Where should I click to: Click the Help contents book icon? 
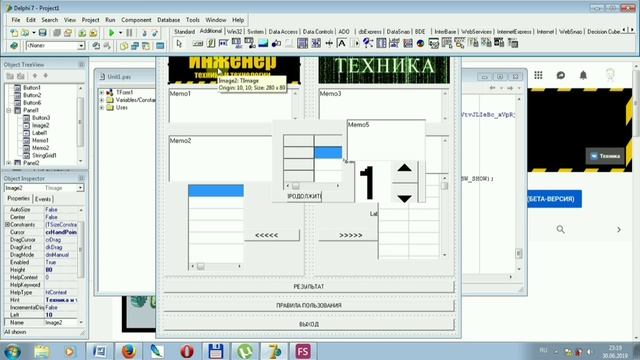pos(14,46)
